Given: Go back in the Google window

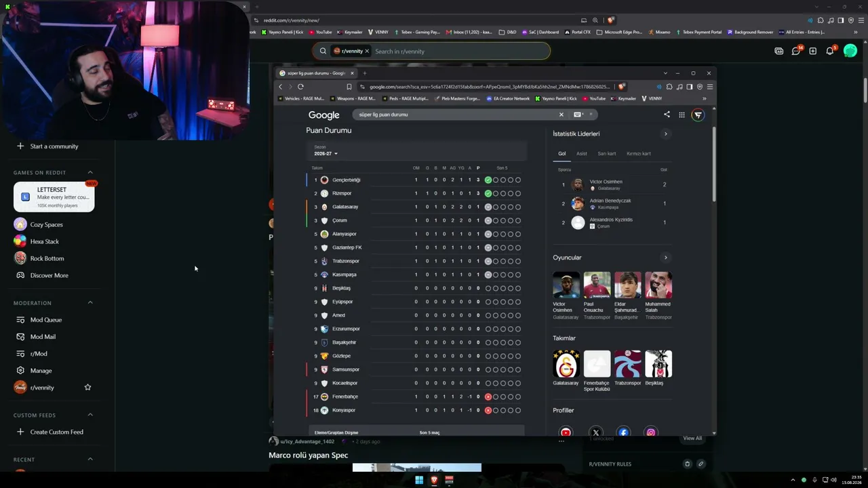Looking at the screenshot, I should click(281, 87).
